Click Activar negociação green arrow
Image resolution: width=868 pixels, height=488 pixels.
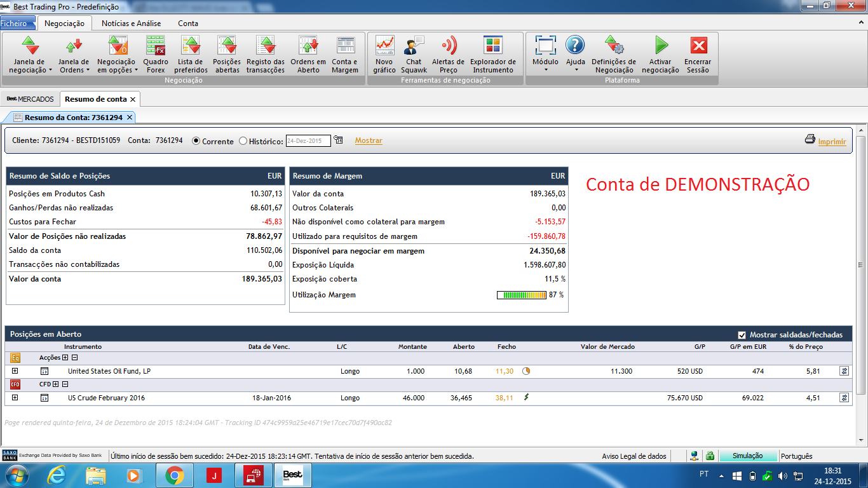[661, 45]
